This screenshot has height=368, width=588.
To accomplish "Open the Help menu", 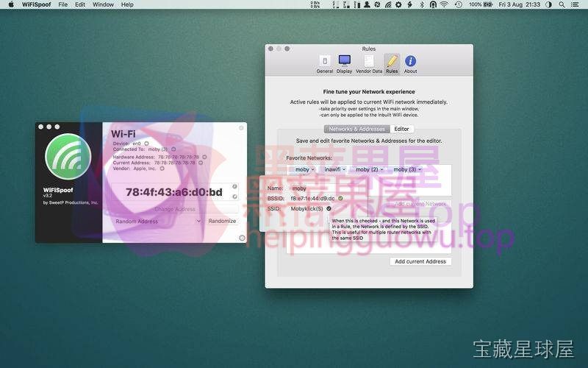I will (127, 4).
